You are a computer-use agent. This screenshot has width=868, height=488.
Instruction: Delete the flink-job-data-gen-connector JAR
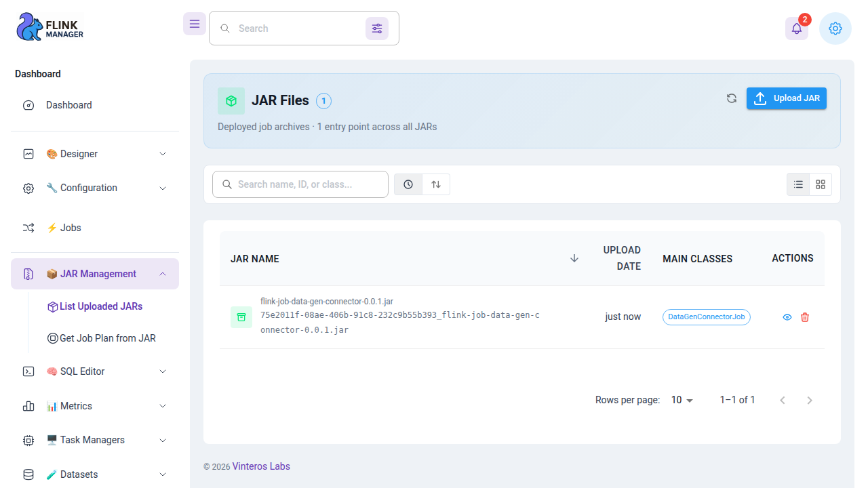[x=805, y=317]
